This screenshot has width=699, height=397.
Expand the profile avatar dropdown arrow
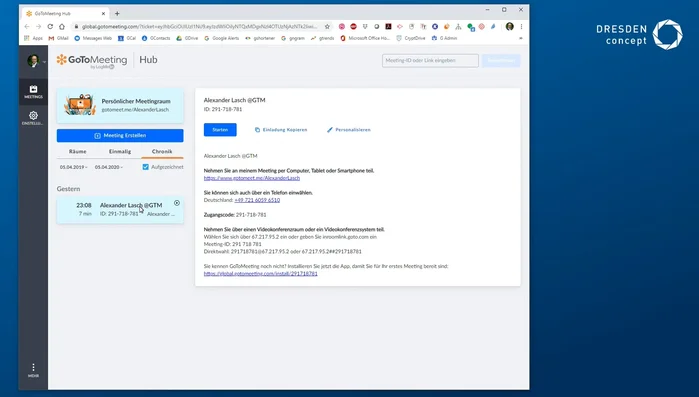coord(44,61)
